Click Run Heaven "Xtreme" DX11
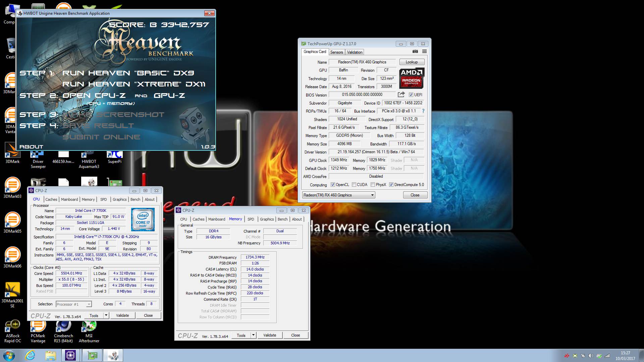 point(134,84)
